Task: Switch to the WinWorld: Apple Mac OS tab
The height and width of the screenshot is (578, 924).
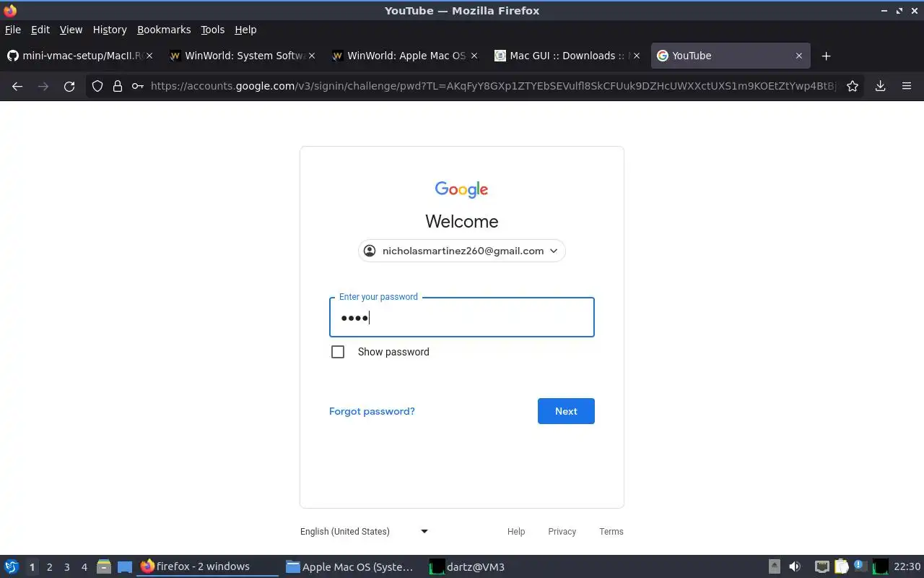Action: pos(404,56)
